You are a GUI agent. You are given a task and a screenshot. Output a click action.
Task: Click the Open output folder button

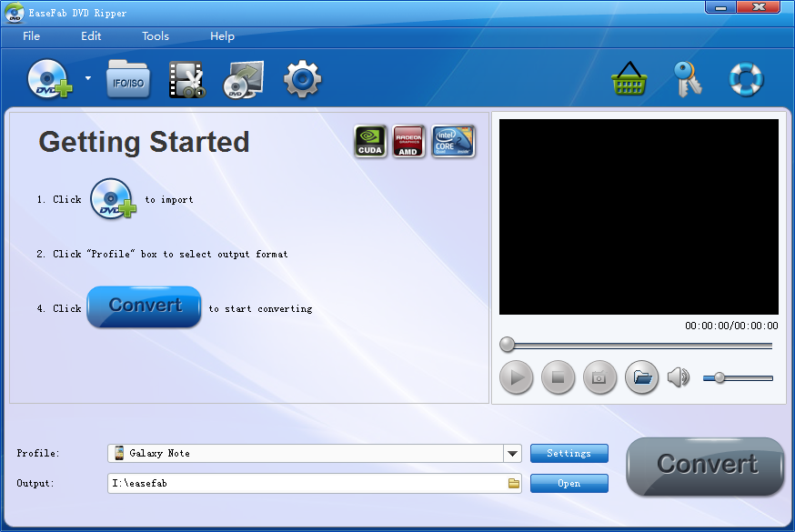[569, 484]
